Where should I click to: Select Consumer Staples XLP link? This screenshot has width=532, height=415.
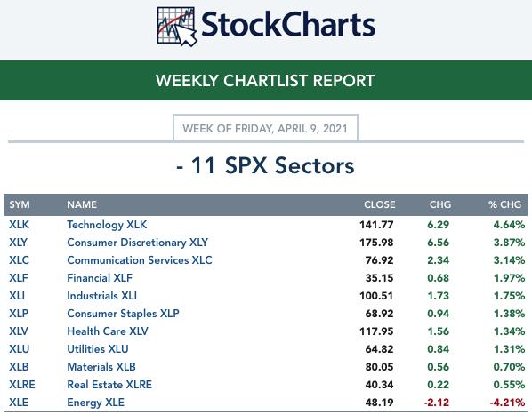point(123,314)
